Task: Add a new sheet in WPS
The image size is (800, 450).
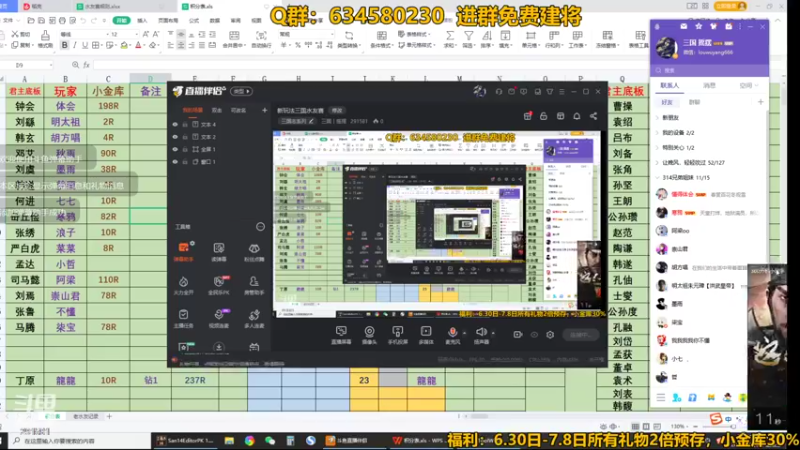Action: click(109, 416)
